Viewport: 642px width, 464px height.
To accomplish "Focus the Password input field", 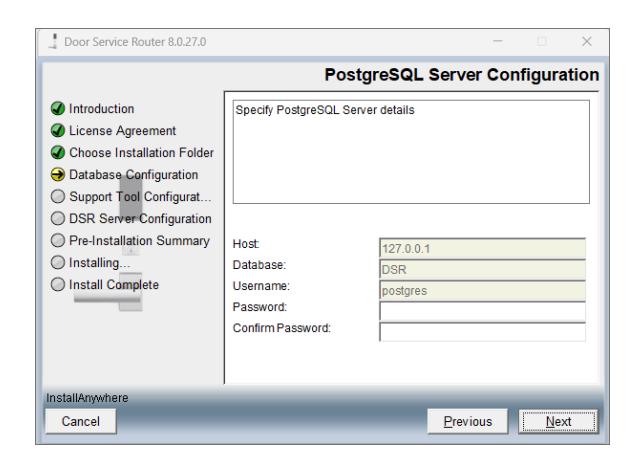I will [482, 311].
